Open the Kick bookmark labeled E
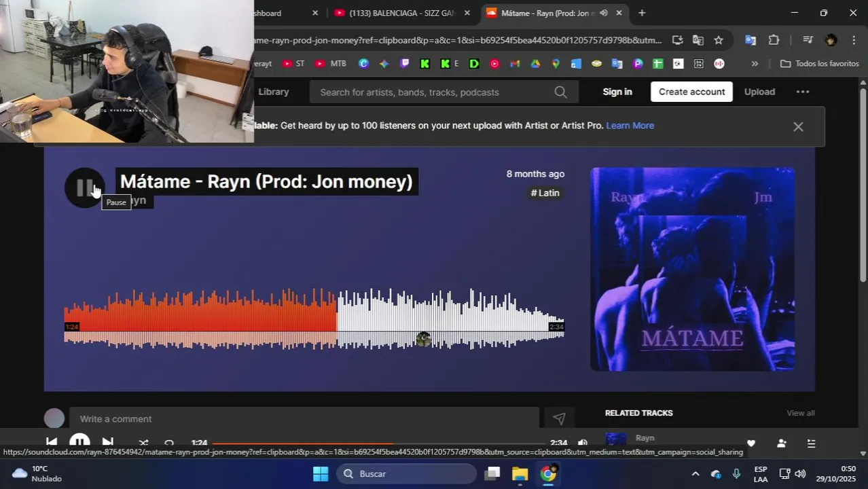 point(450,64)
